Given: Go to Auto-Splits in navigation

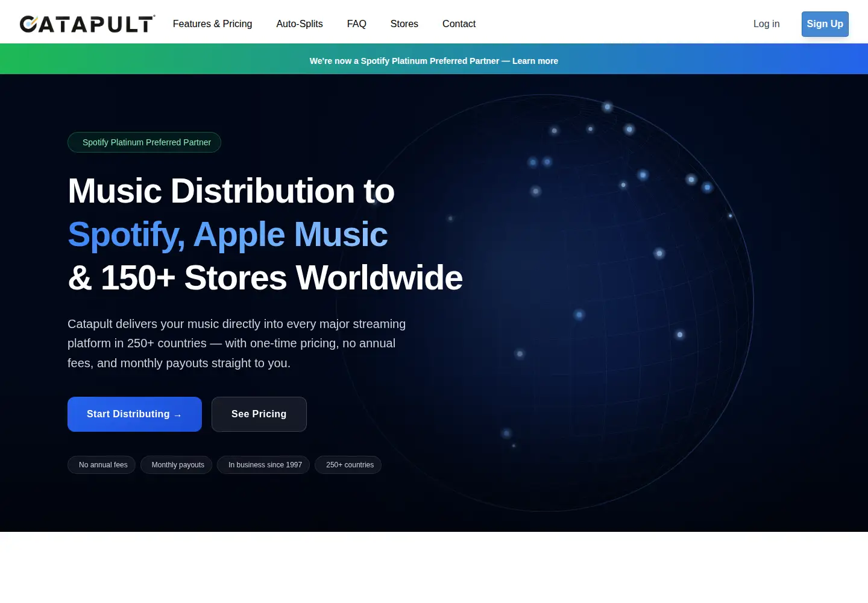Looking at the screenshot, I should [300, 24].
